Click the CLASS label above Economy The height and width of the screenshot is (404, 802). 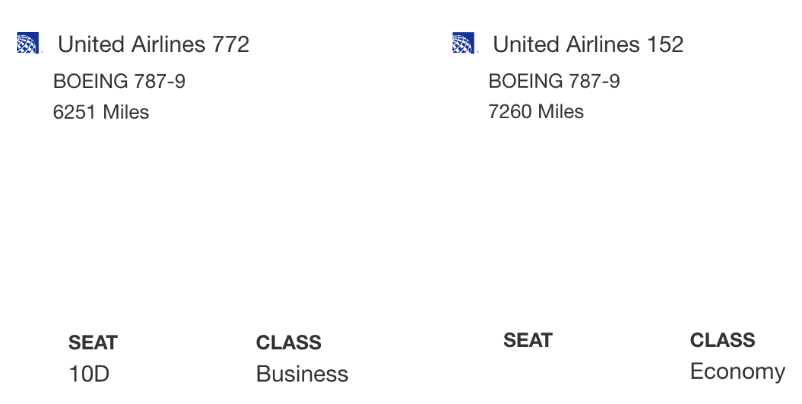point(723,341)
